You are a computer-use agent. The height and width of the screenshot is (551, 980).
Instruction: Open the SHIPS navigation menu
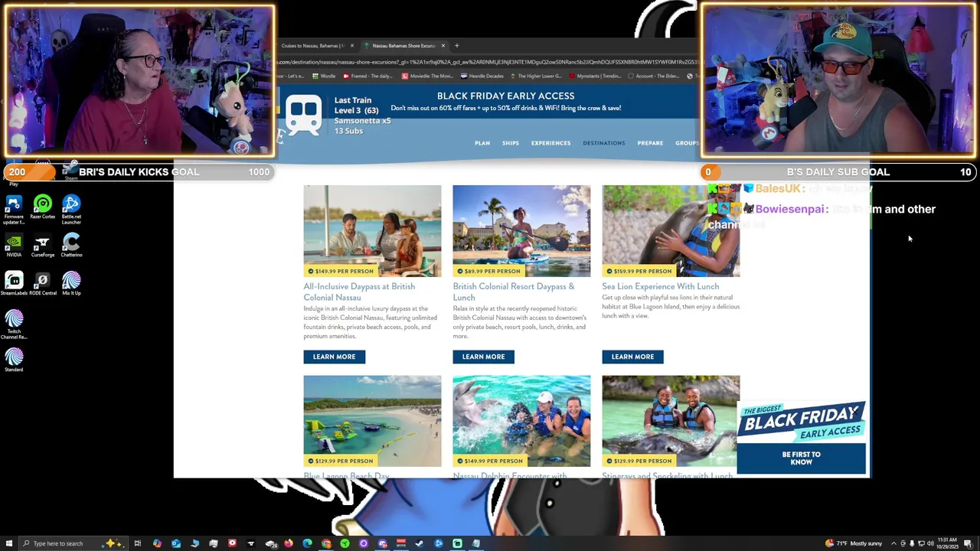511,143
